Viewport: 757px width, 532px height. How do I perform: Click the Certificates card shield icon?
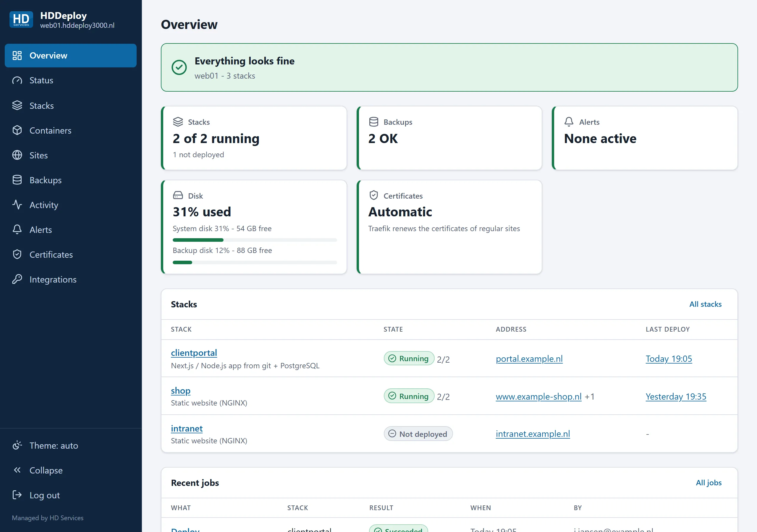click(373, 195)
